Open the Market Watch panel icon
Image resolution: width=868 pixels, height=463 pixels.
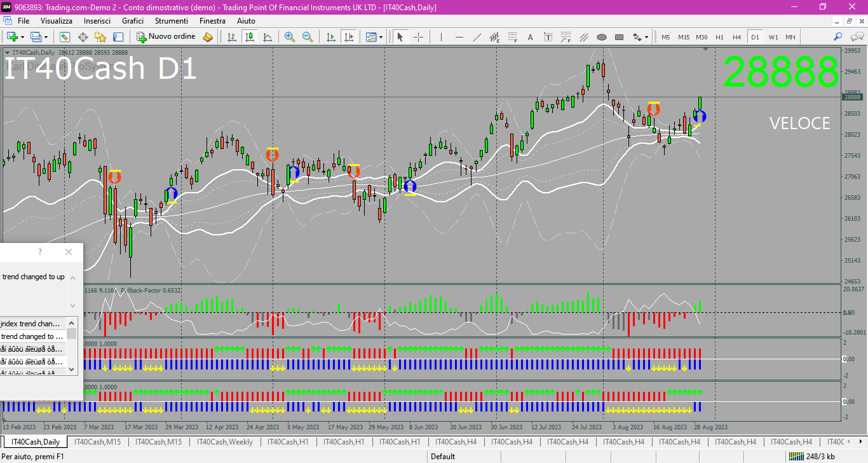[65, 37]
